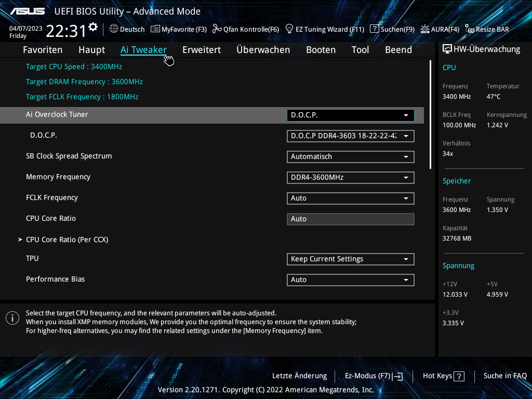Open the Memory Frequency dropdown
The width and height of the screenshot is (532, 399).
point(351,178)
